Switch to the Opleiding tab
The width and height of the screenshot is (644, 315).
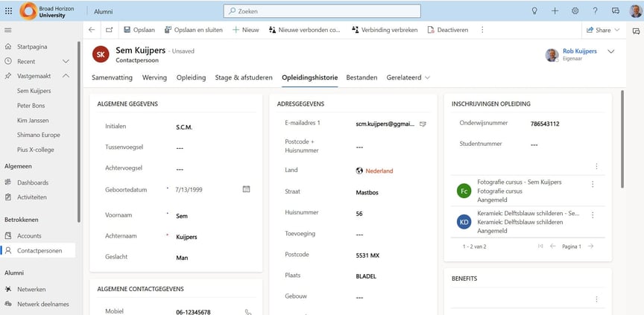pos(191,77)
